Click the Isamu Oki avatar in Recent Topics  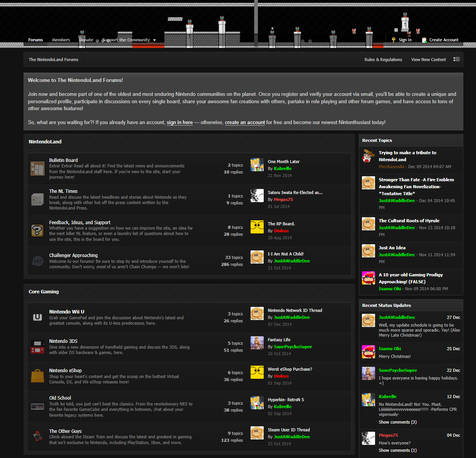click(x=369, y=278)
